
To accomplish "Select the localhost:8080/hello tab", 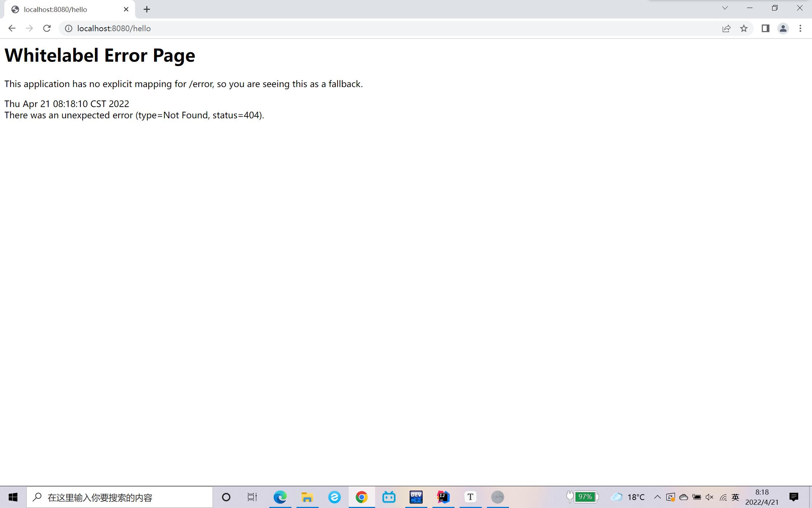I will click(x=65, y=9).
